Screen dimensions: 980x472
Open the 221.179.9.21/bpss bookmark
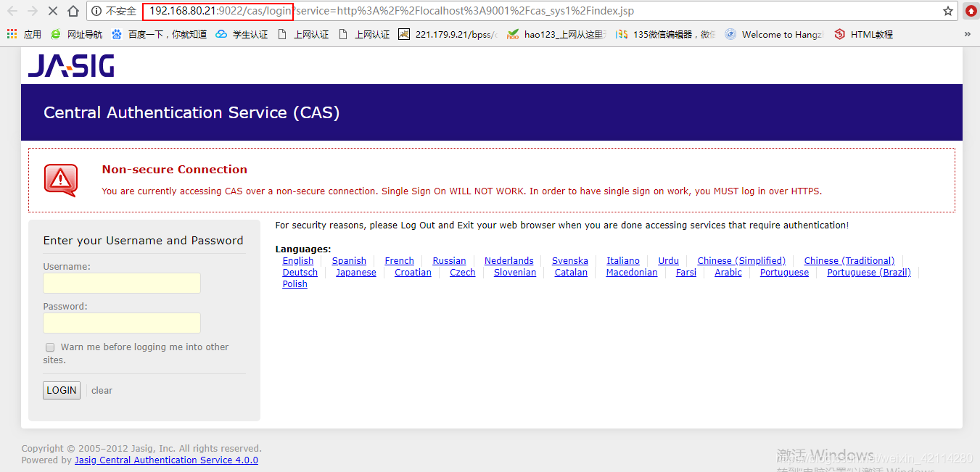(x=448, y=34)
